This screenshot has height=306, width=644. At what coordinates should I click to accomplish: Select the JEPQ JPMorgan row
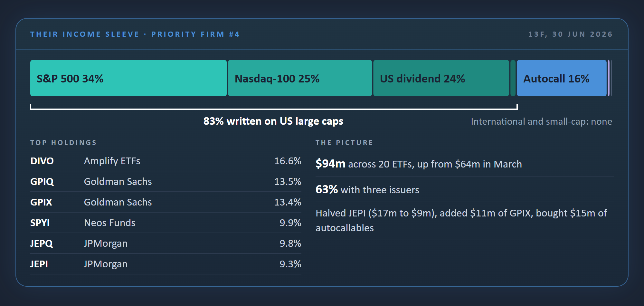166,244
